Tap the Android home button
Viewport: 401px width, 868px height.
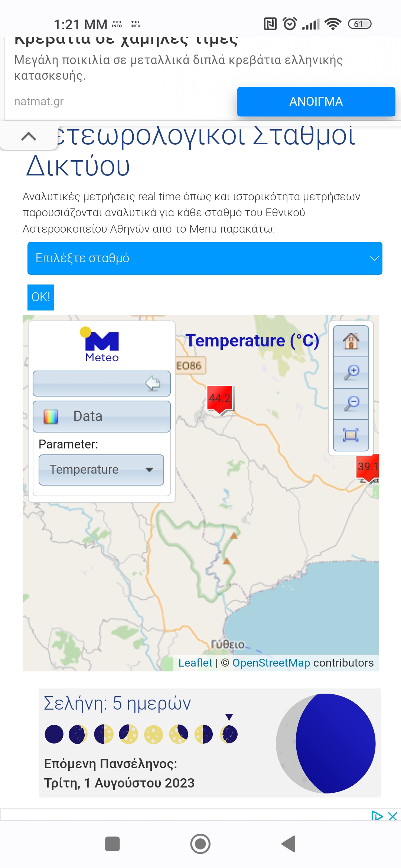(x=200, y=844)
